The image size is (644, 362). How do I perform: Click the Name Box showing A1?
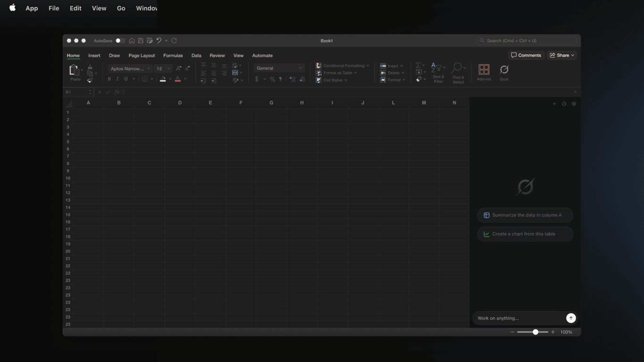(78, 92)
